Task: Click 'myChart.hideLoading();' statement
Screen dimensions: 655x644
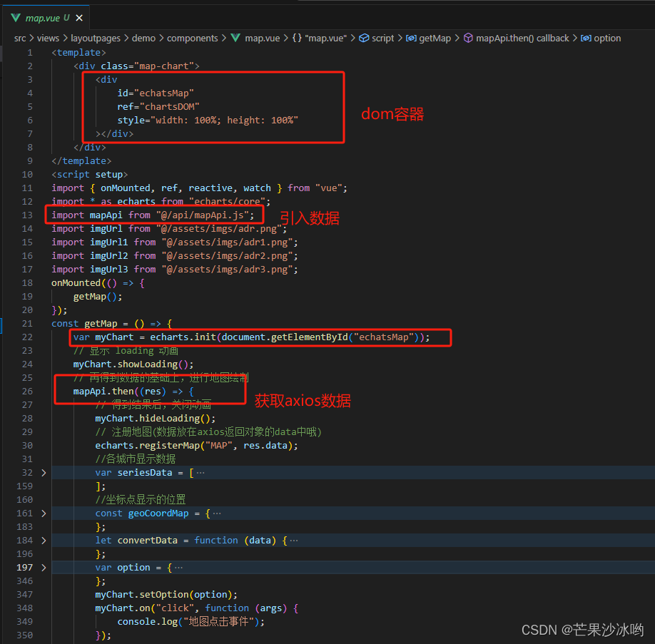Action: 156,419
